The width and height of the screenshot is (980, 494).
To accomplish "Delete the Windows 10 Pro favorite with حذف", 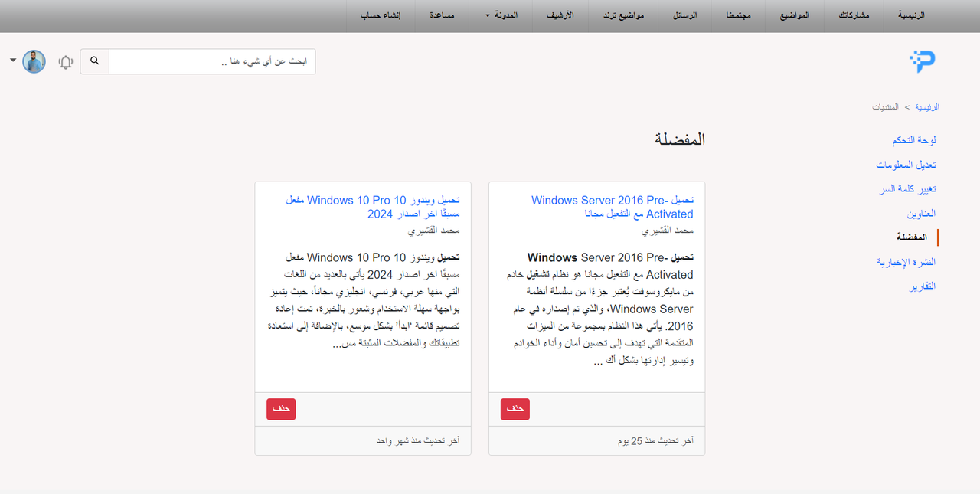I will coord(281,409).
